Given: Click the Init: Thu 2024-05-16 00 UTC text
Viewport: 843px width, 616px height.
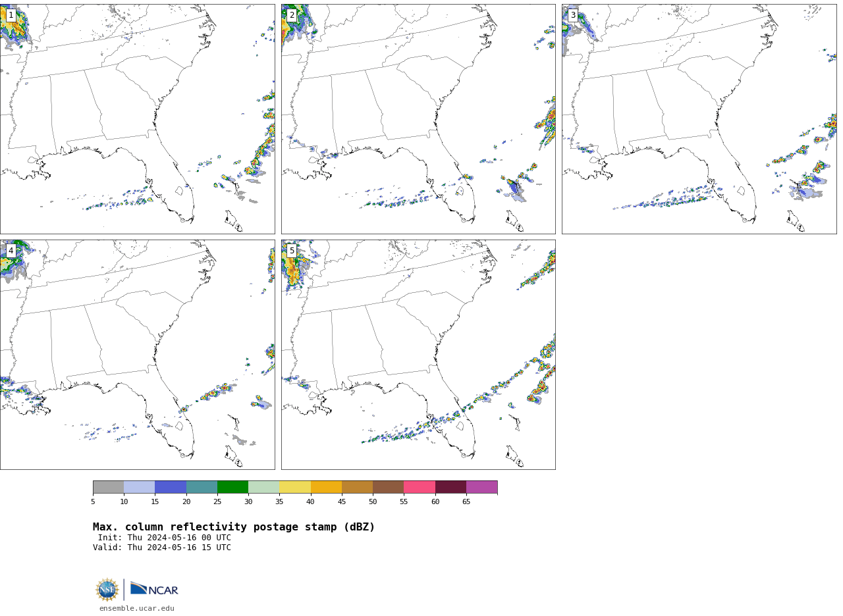Looking at the screenshot, I should 165,538.
